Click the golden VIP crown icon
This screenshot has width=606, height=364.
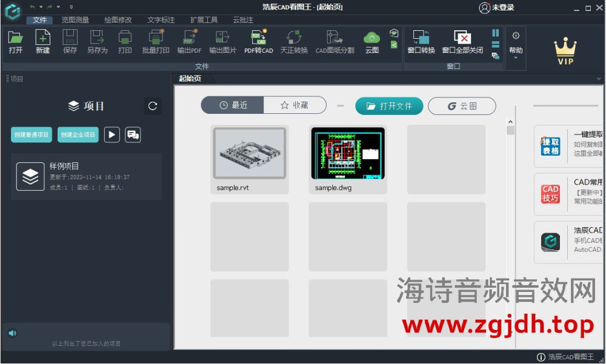pyautogui.click(x=565, y=50)
